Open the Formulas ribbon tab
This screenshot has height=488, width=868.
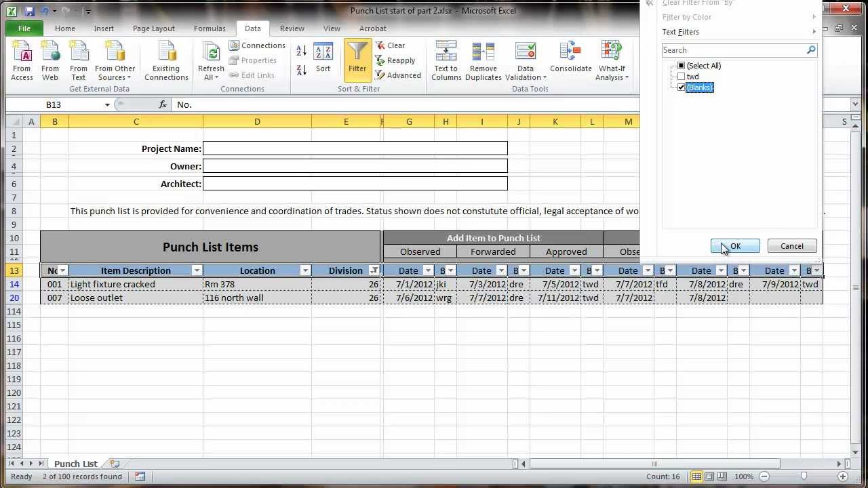coord(210,28)
